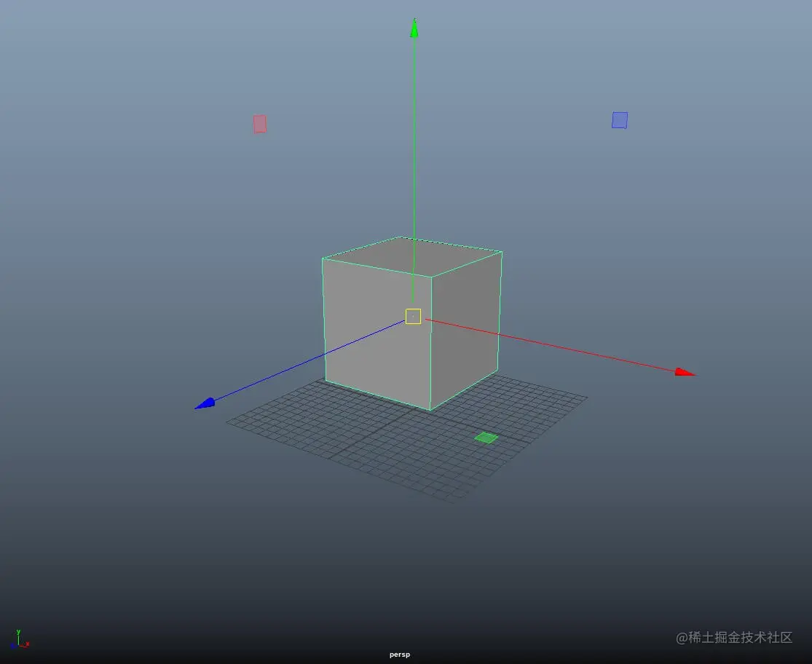Click the green XZ plane handle on the grid
812x664 pixels.
tap(486, 438)
